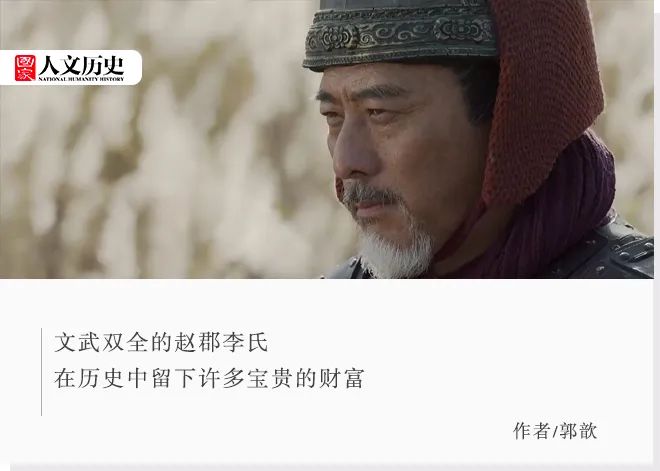660x471 pixels.
Task: Open the photo of the bearded general
Action: tap(327, 139)
